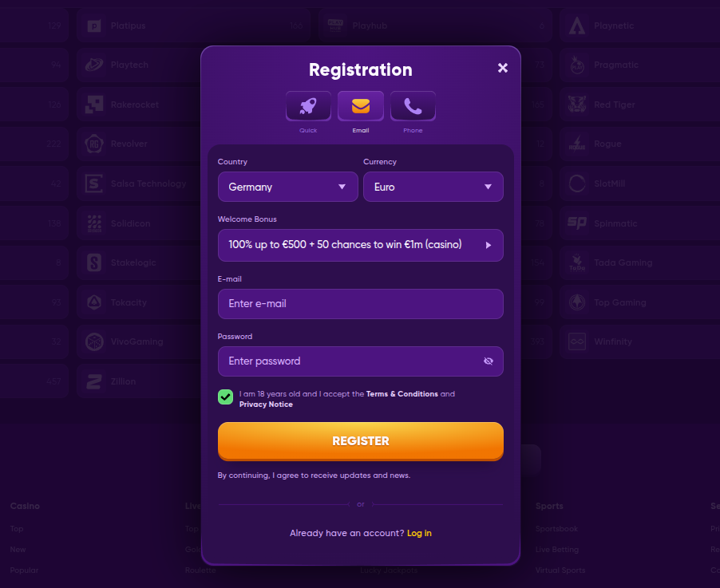The height and width of the screenshot is (588, 720).
Task: Open the Terms & Conditions link
Action: pyautogui.click(x=402, y=394)
